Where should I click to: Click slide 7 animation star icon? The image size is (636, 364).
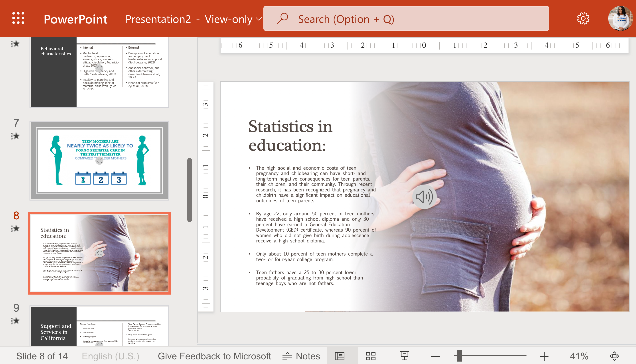(x=15, y=136)
